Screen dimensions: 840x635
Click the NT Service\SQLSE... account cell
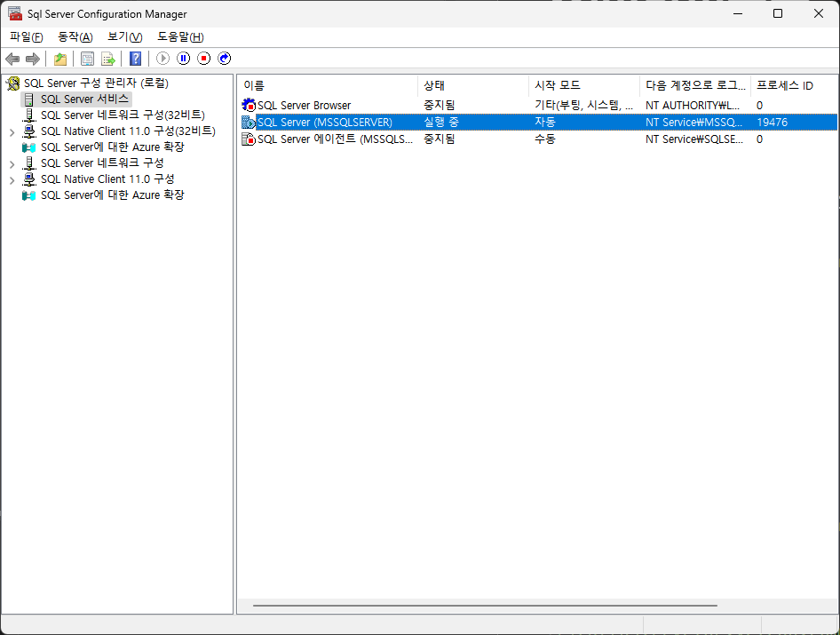(x=694, y=139)
